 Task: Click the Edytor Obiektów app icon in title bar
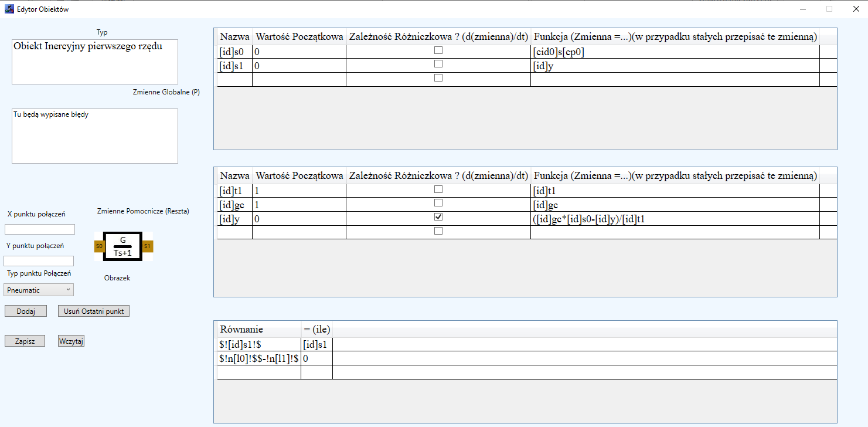click(10, 9)
